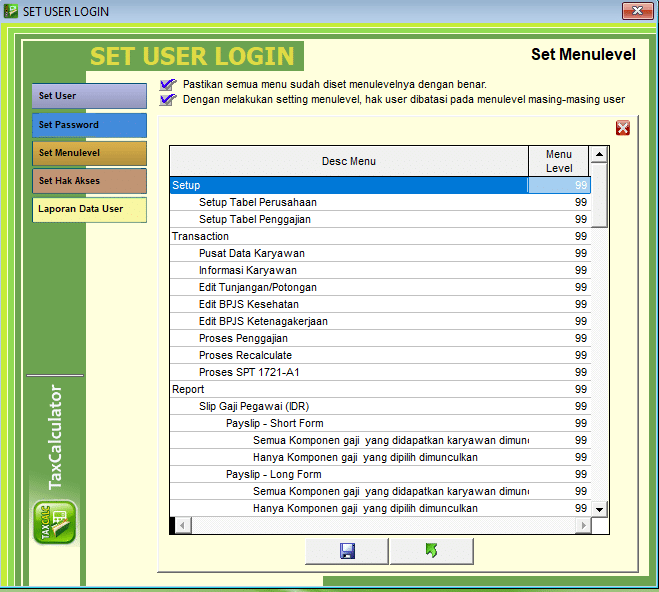
Task: Open the Laporan Data User menu
Action: tap(89, 209)
